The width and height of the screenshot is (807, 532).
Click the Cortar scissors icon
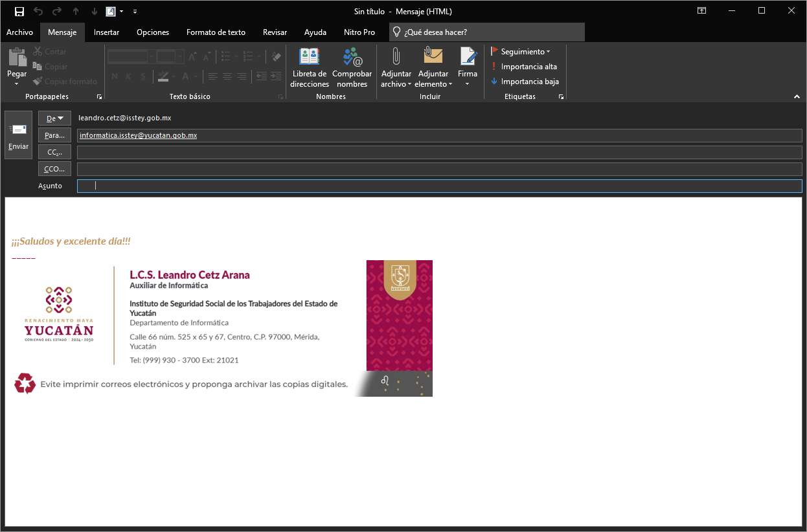coord(38,52)
